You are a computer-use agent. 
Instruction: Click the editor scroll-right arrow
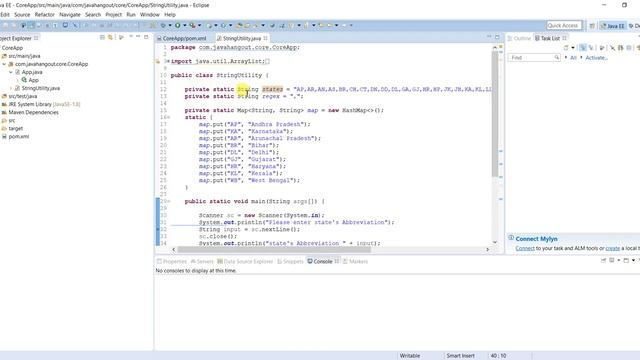[487, 249]
